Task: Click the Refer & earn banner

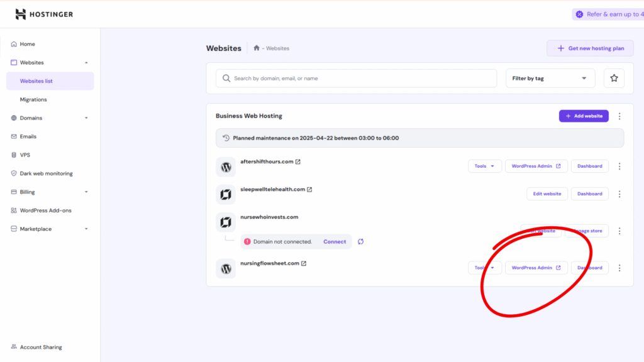Action: click(x=608, y=14)
